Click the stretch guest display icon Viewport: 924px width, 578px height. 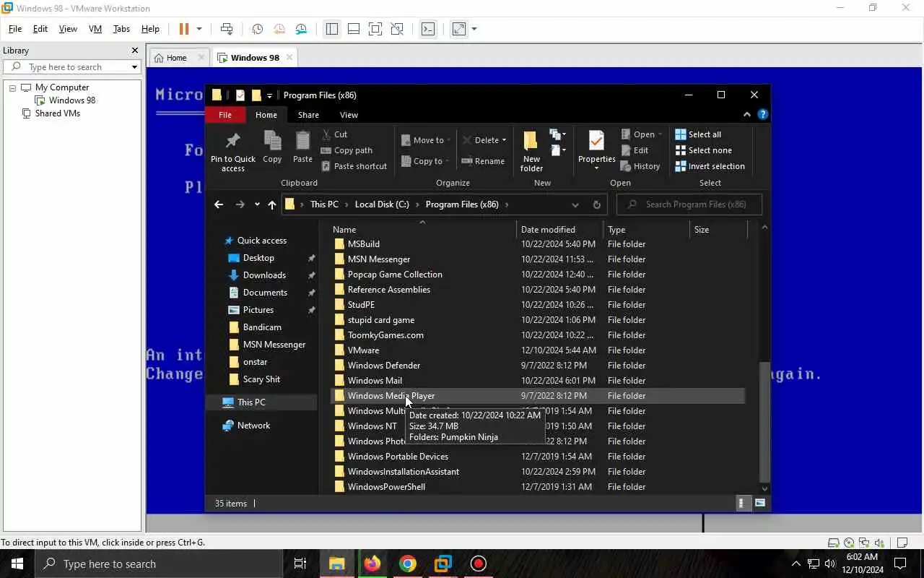coord(459,29)
